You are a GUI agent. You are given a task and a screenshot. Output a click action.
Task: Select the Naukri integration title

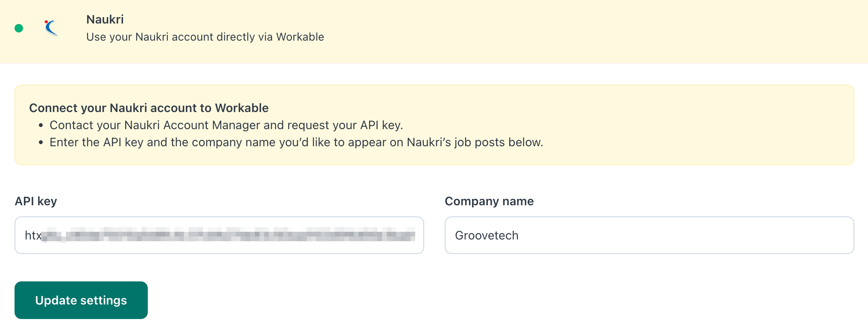coord(105,19)
